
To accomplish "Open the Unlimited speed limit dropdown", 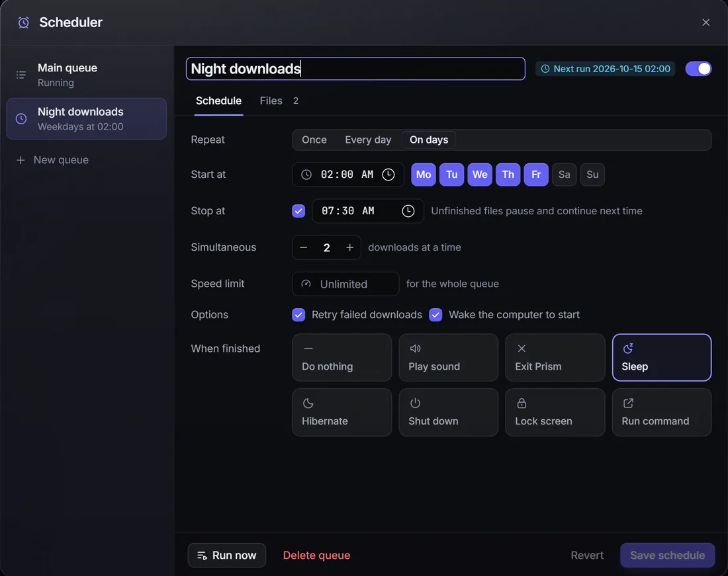I will pyautogui.click(x=345, y=284).
